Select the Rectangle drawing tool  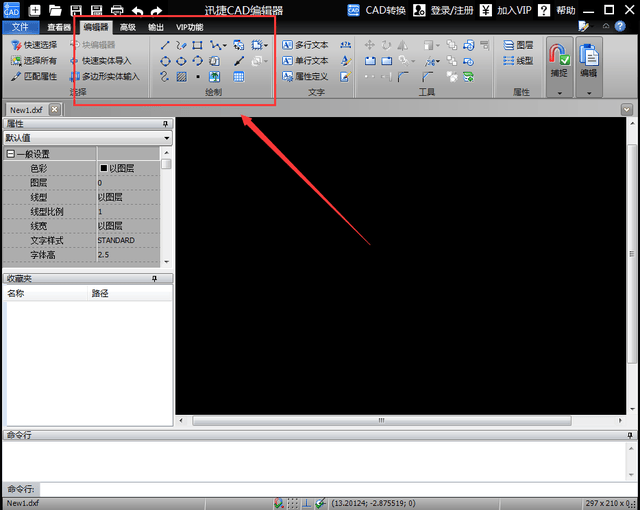click(x=198, y=45)
